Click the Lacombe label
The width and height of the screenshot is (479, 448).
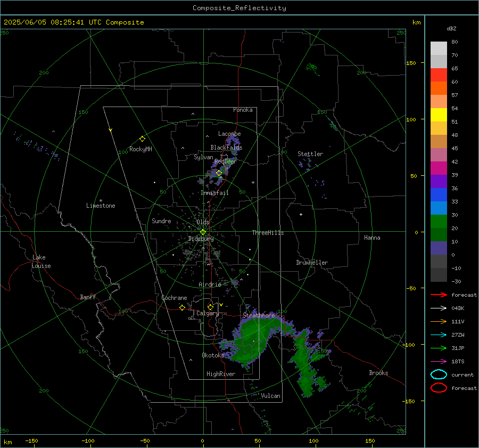[x=229, y=134]
